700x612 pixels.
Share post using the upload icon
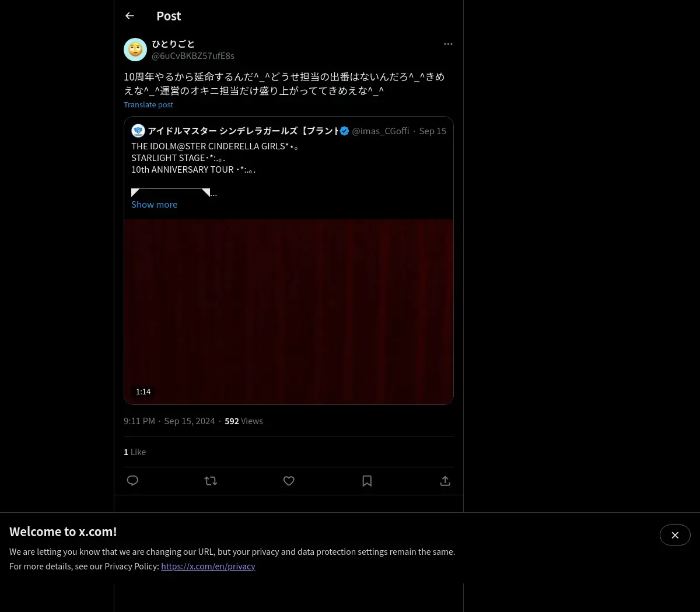click(x=445, y=481)
